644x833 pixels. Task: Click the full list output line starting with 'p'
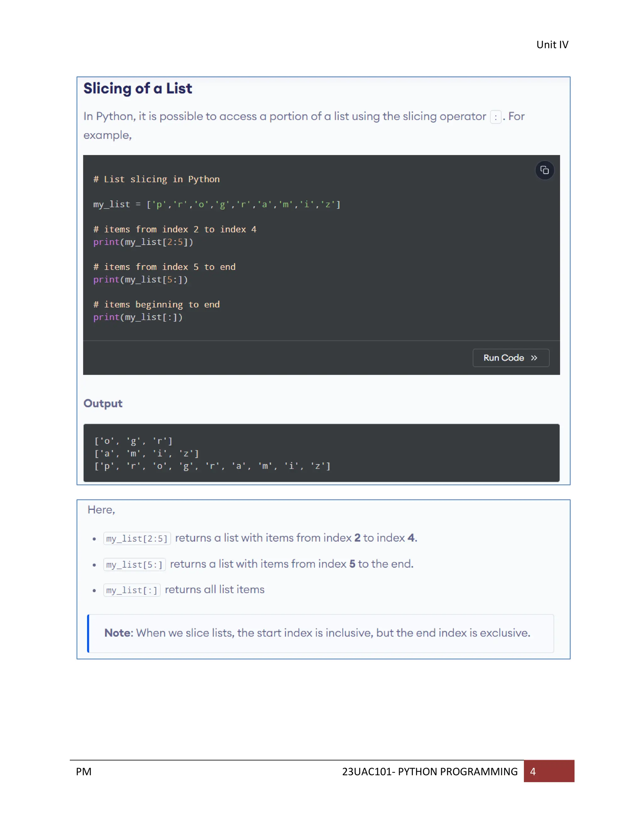[x=213, y=466]
